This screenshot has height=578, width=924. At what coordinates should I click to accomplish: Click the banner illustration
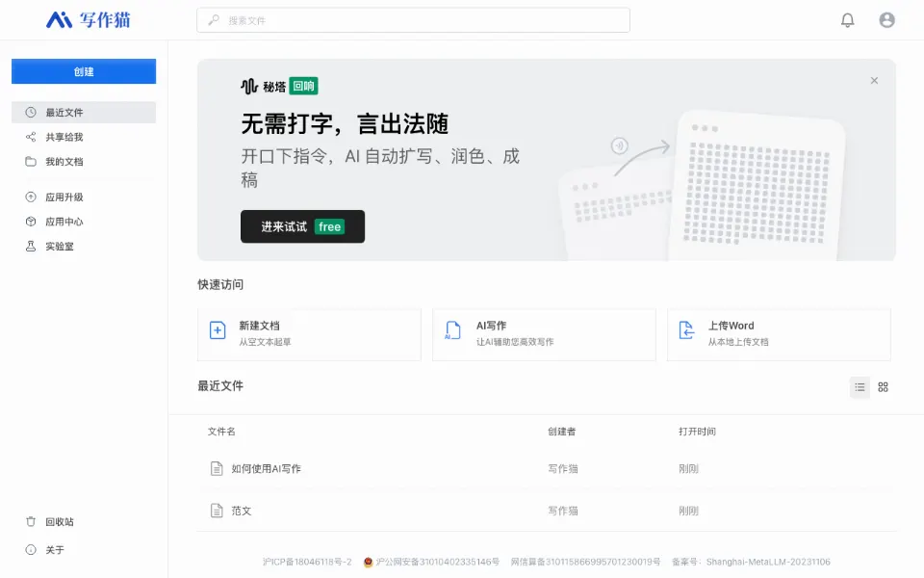702,186
